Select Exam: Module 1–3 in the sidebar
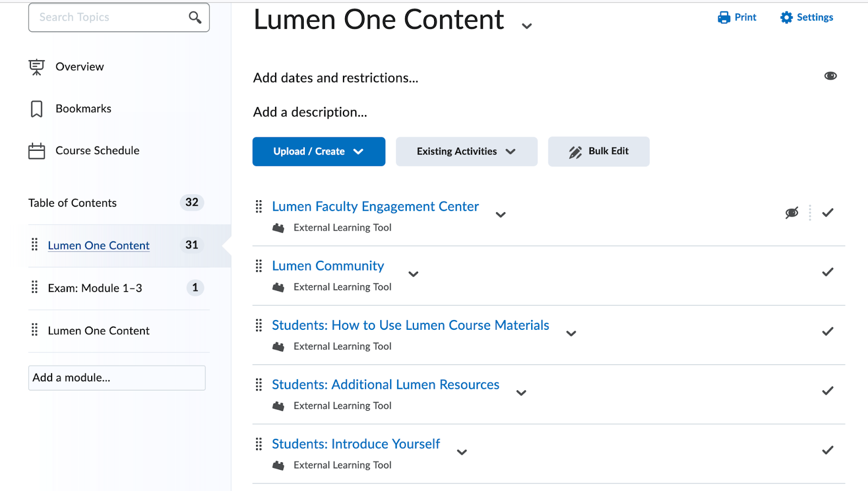868x491 pixels. [x=95, y=288]
